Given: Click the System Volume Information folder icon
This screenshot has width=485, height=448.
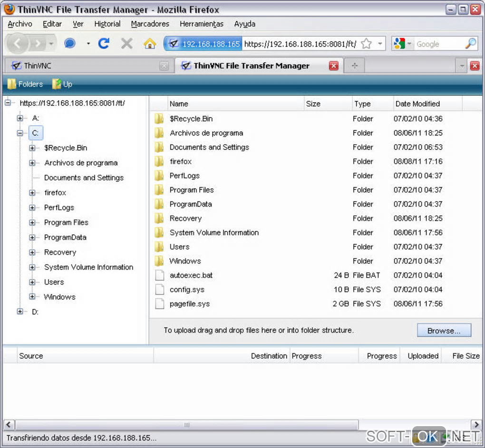Looking at the screenshot, I should [x=159, y=232].
